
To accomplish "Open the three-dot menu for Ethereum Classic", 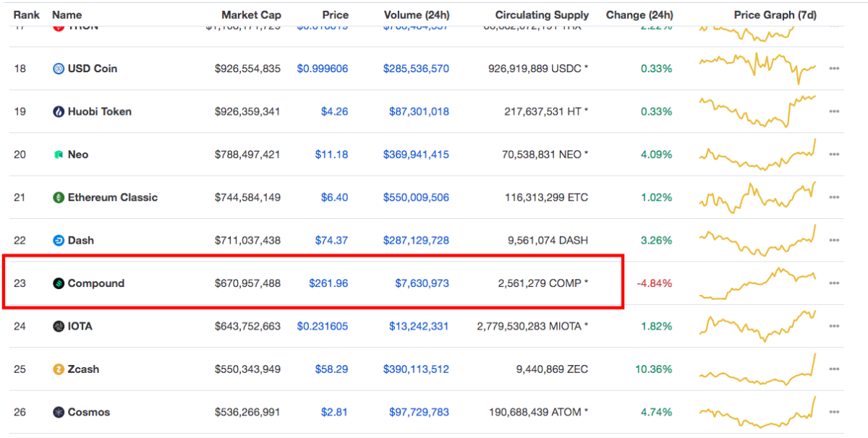I will 834,197.
